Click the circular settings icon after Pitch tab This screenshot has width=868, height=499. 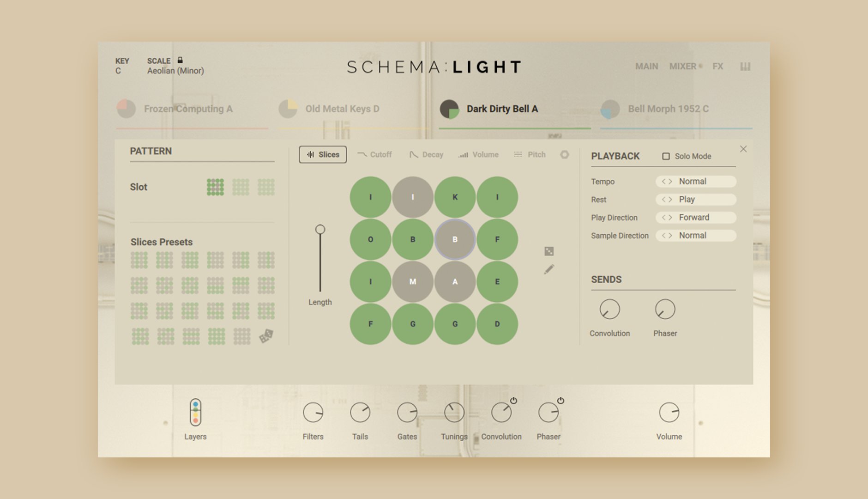point(564,155)
